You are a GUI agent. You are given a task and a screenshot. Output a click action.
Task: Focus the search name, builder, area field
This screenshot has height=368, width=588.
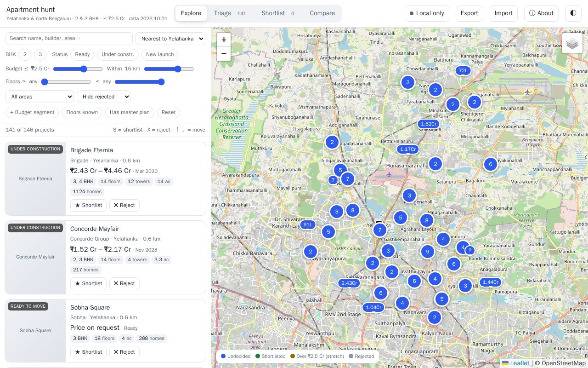coord(69,39)
